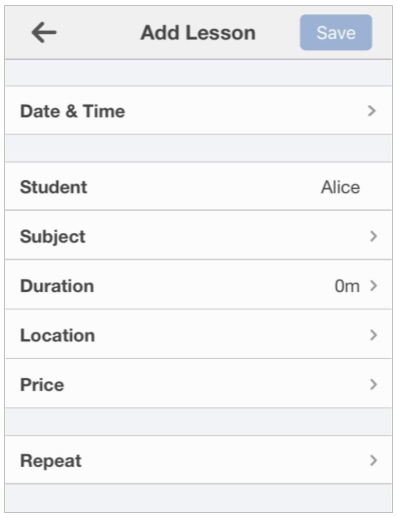The image size is (397, 518).
Task: Select the Duration label text
Action: tap(57, 286)
